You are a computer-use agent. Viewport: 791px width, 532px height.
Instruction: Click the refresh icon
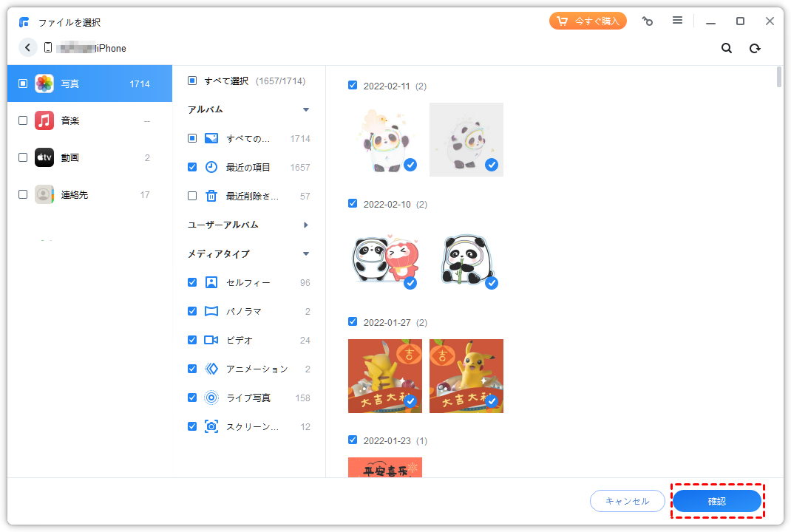coord(755,48)
